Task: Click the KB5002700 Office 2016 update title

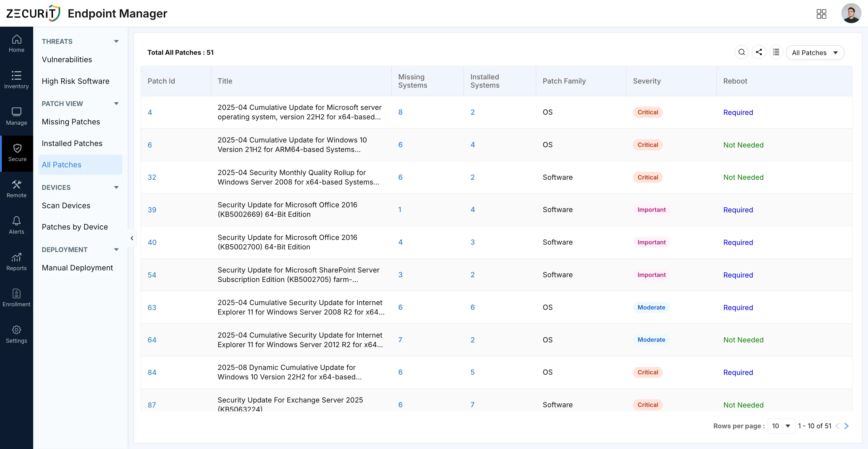Action: [x=287, y=242]
